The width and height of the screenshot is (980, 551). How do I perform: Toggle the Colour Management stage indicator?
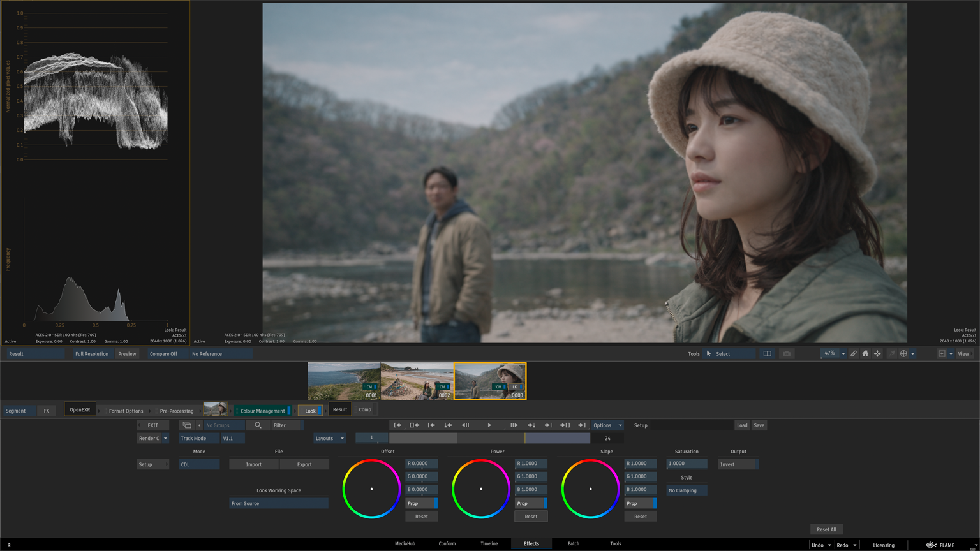coord(289,411)
